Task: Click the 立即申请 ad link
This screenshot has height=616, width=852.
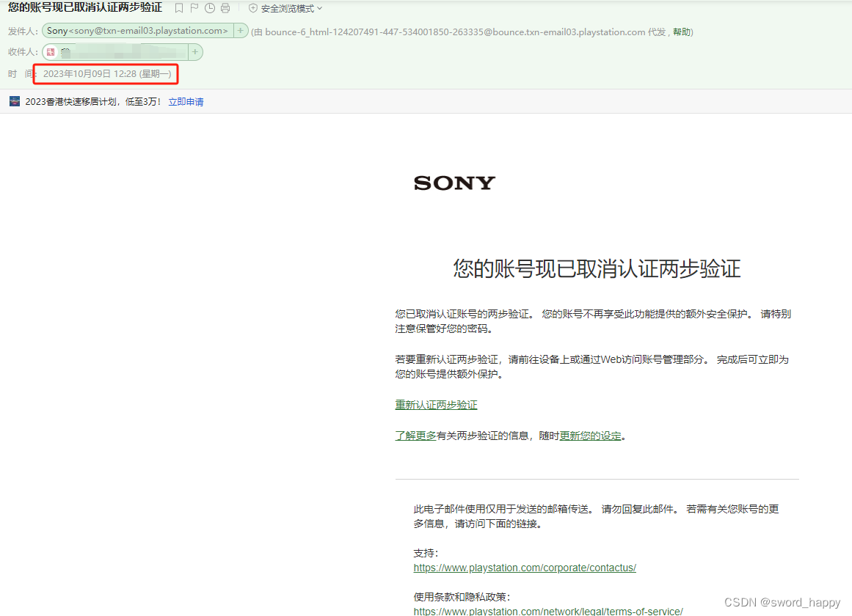Action: pos(186,102)
